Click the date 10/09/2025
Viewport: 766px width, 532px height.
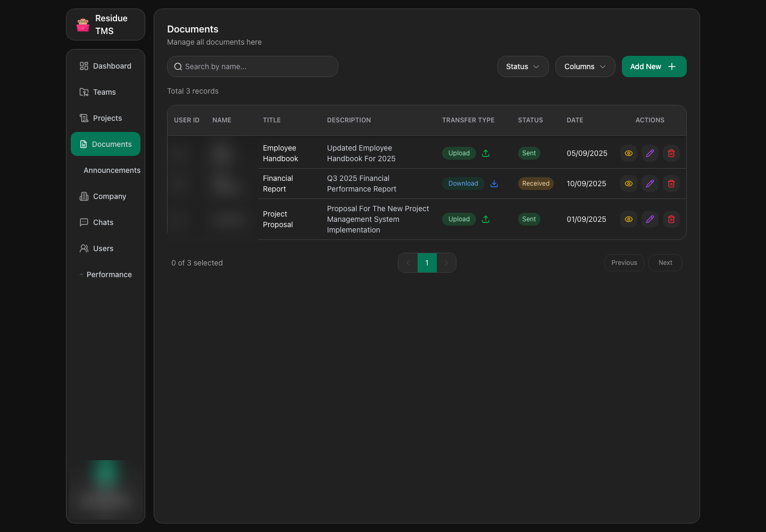click(586, 184)
